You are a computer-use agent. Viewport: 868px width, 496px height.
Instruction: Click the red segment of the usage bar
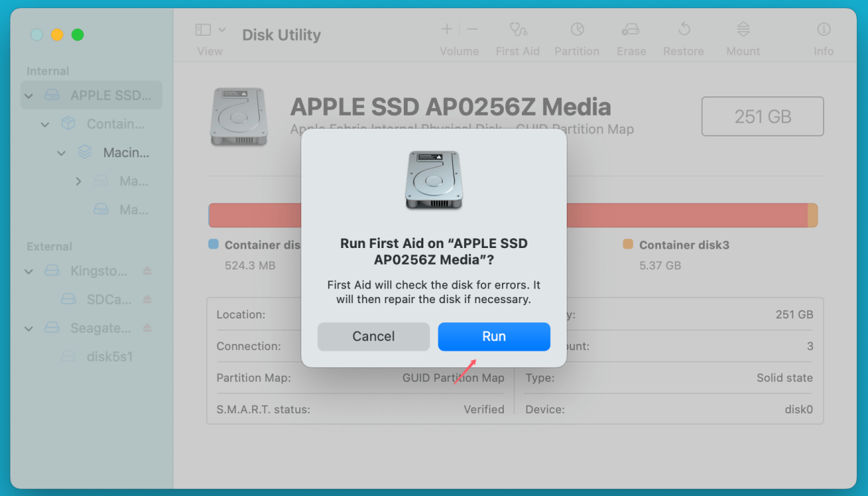pos(686,215)
